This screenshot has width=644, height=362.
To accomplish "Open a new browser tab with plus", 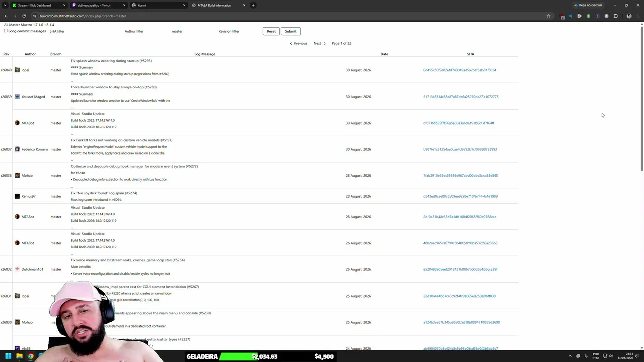I will (x=253, y=5).
